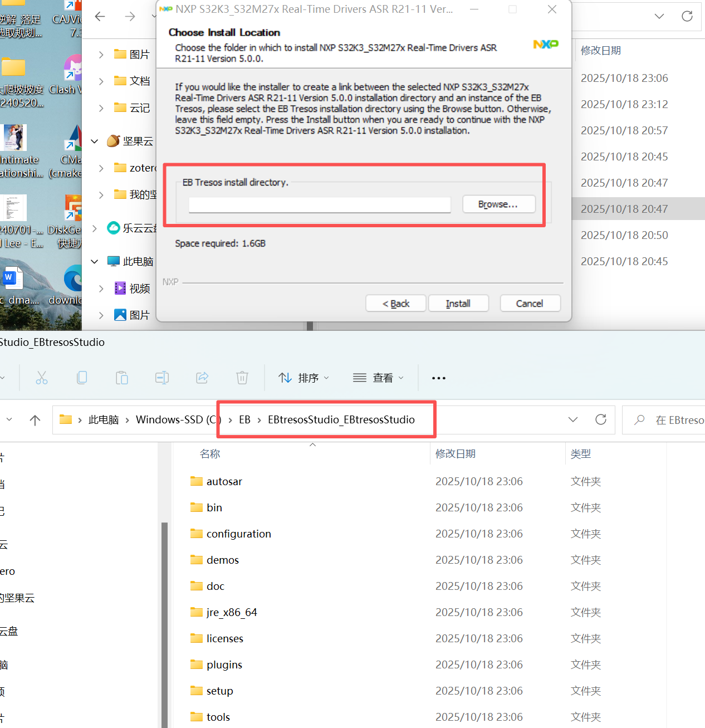Click the autosar folder icon
The image size is (705, 728).
click(197, 481)
